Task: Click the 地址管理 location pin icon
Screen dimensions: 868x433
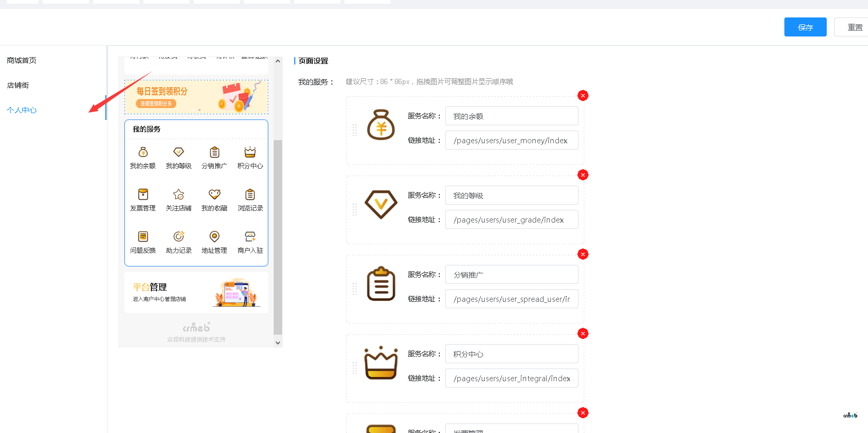Action: point(214,237)
